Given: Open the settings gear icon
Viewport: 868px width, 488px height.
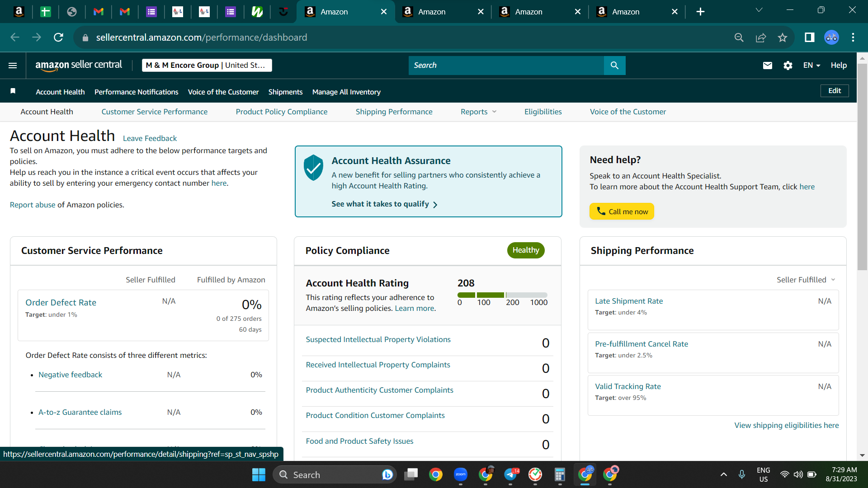Looking at the screenshot, I should (x=788, y=66).
